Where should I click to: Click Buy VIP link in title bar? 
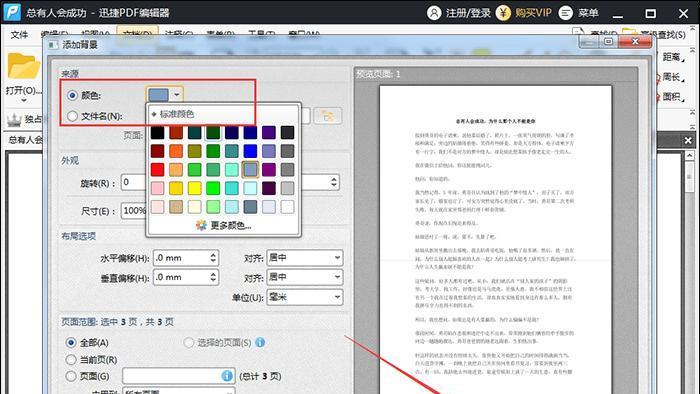pyautogui.click(x=533, y=12)
